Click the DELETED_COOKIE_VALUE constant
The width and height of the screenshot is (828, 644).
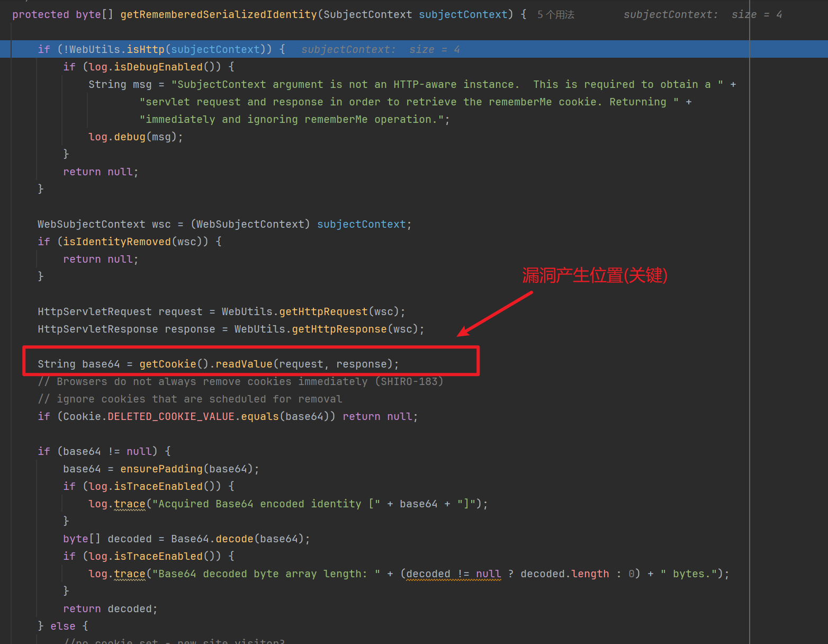(170, 416)
